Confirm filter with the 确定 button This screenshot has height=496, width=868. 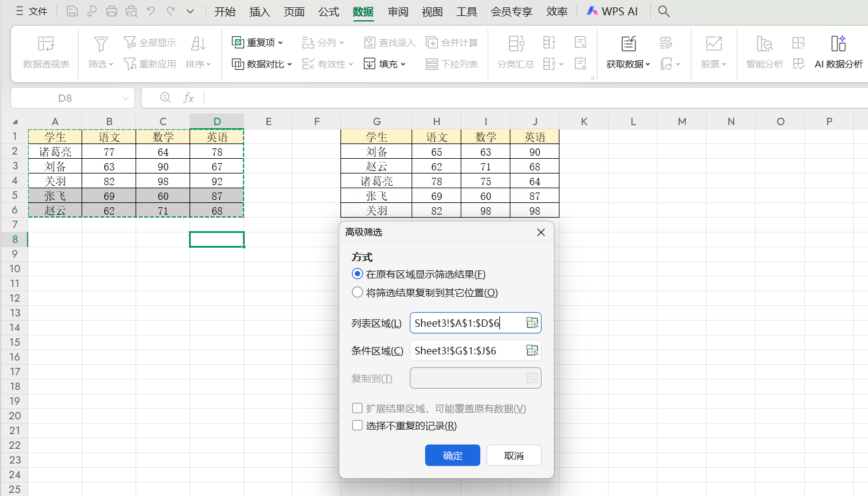[452, 455]
